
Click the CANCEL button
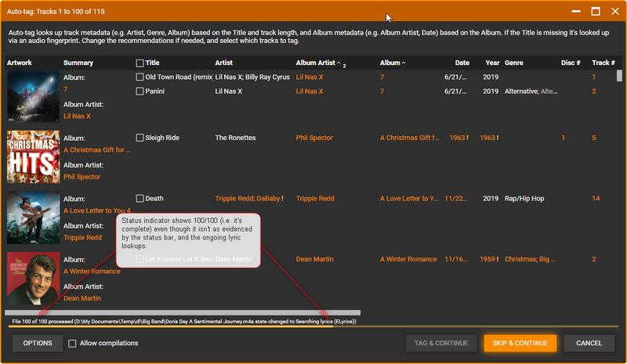(589, 344)
